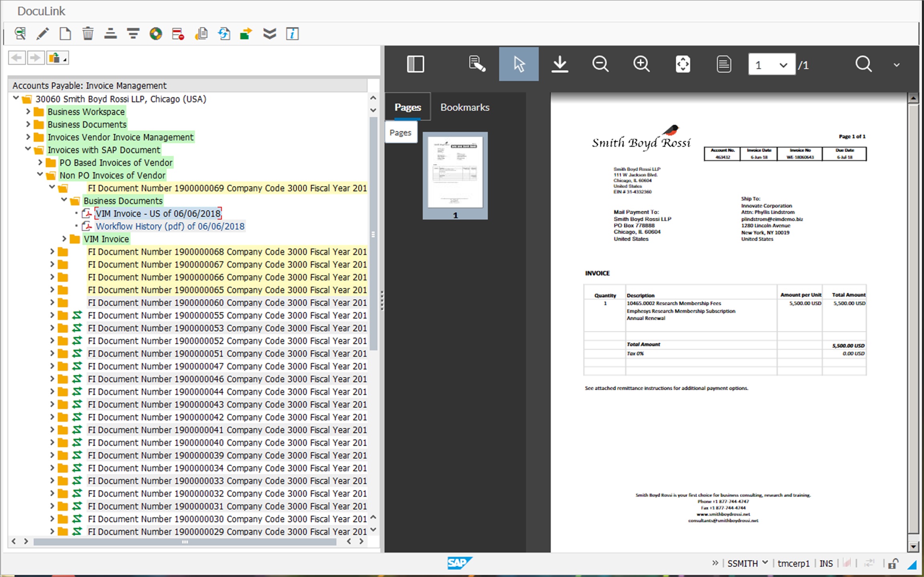This screenshot has width=924, height=577.
Task: Toggle the pointer selection tool in viewer
Action: (518, 64)
